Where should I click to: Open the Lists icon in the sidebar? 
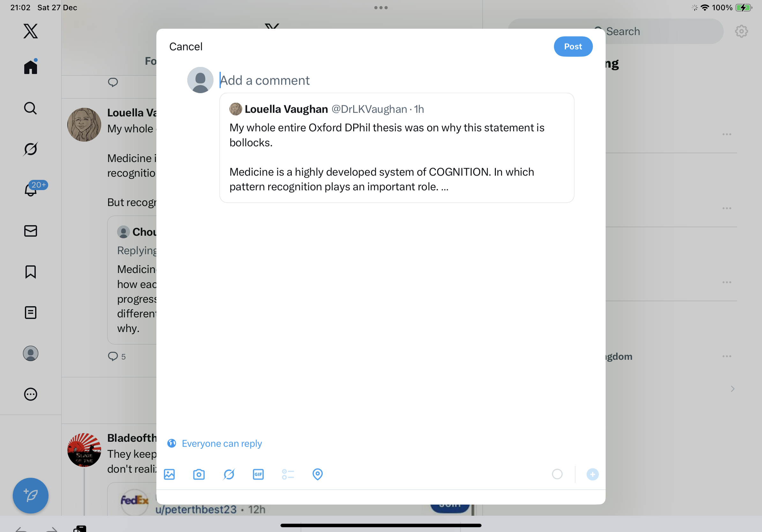click(x=31, y=313)
